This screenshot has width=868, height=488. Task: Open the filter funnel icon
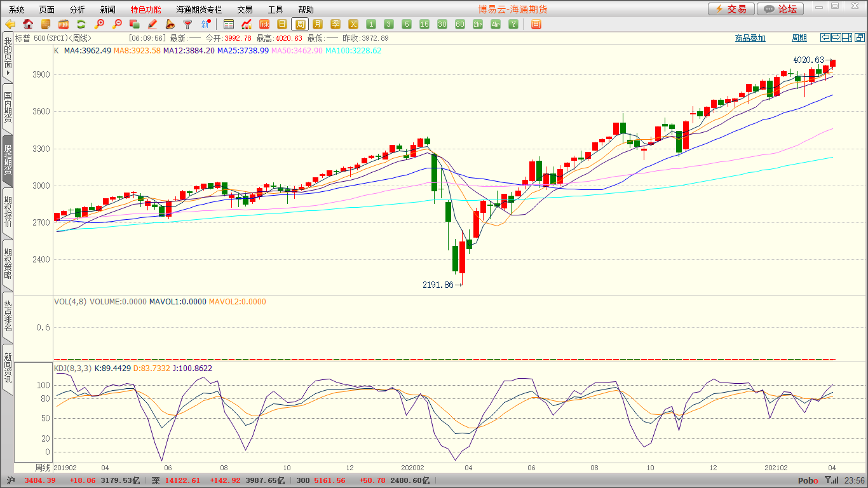coord(187,24)
